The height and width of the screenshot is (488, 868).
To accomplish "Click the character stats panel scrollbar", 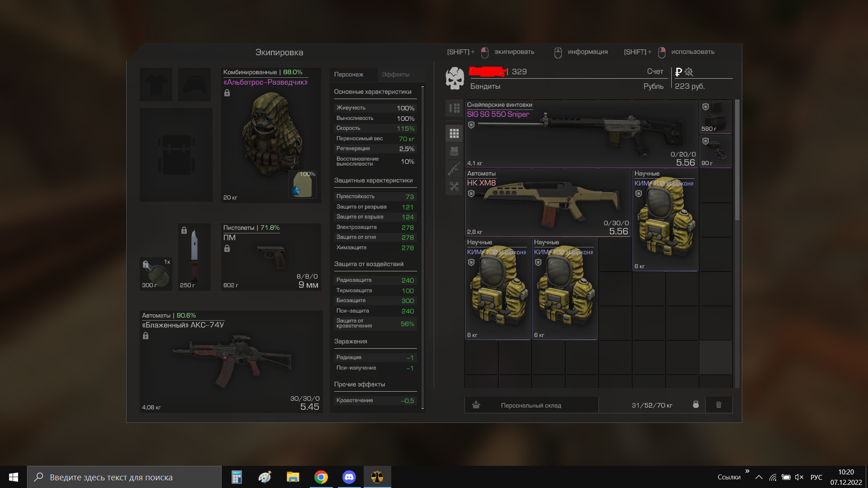I will click(423, 247).
